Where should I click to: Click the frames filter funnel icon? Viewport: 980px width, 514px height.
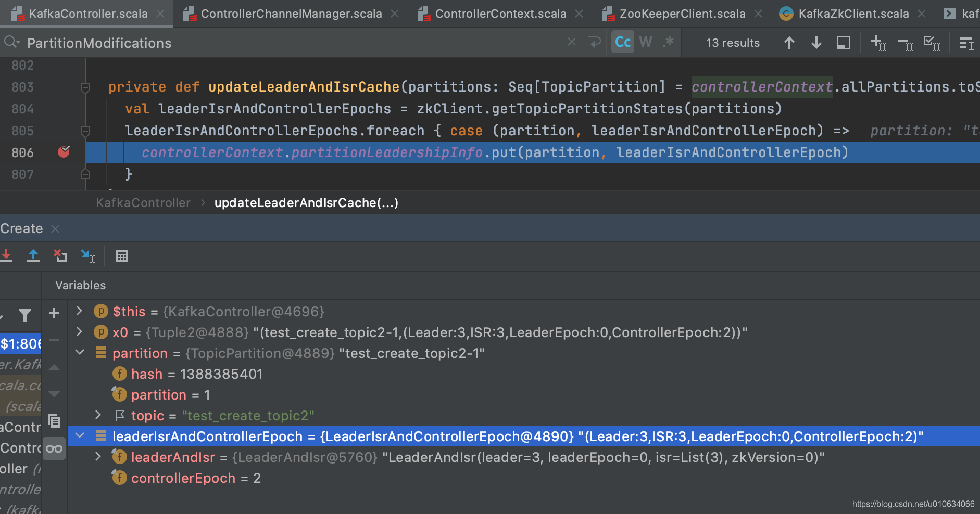tap(24, 315)
